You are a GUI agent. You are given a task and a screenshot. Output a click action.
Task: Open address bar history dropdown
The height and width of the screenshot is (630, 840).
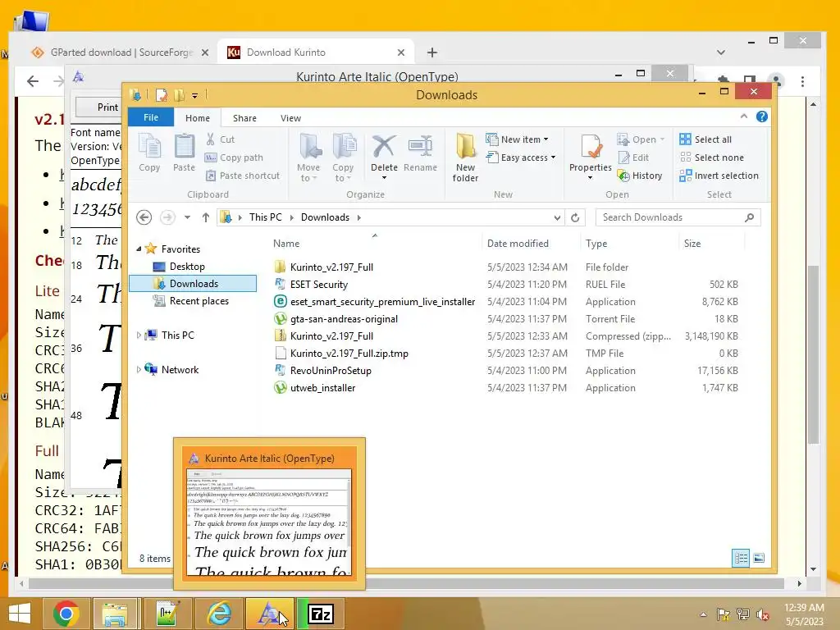(557, 217)
